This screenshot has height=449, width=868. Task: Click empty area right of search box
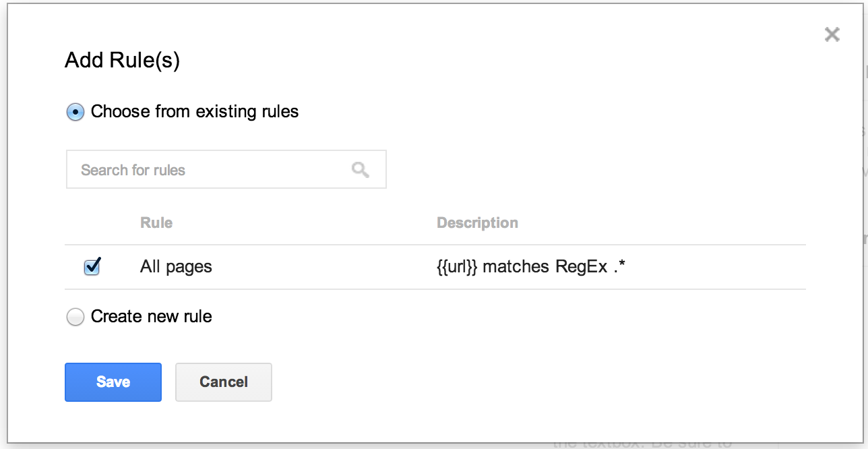coord(573,170)
